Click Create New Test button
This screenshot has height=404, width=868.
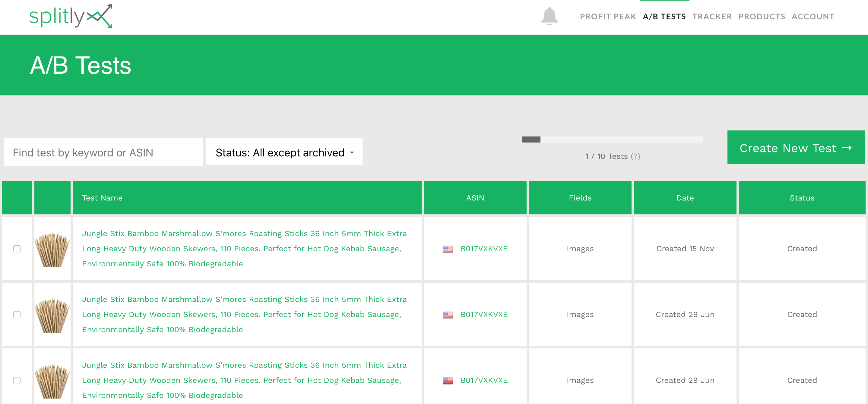pyautogui.click(x=796, y=148)
